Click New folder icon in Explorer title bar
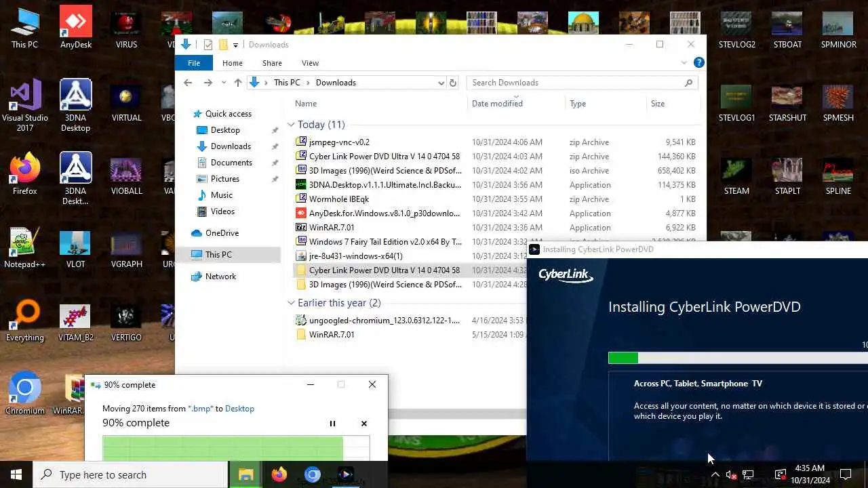 click(x=222, y=45)
